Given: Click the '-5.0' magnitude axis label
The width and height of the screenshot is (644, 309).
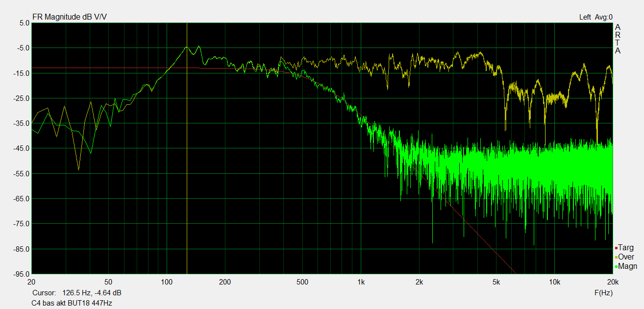Looking at the screenshot, I should pyautogui.click(x=24, y=48).
